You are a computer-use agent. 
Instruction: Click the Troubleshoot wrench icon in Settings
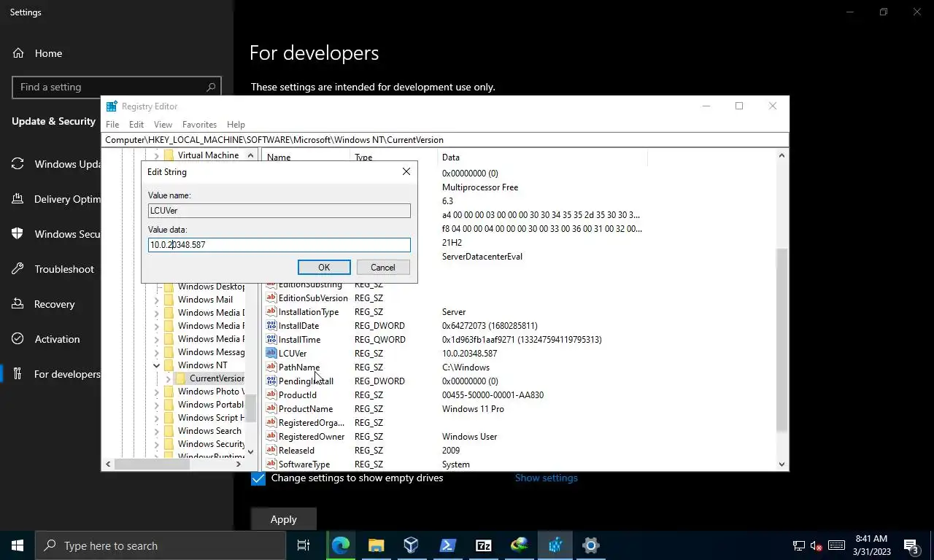[x=18, y=269]
